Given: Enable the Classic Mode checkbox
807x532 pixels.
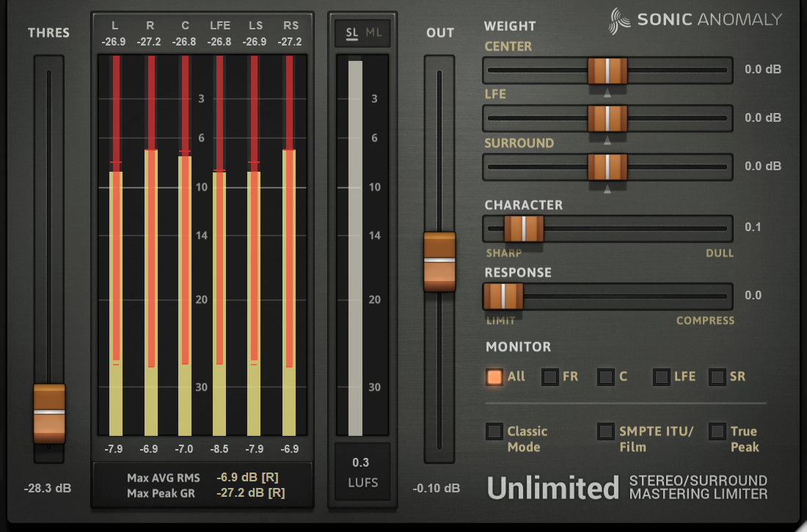Looking at the screenshot, I should [x=494, y=431].
